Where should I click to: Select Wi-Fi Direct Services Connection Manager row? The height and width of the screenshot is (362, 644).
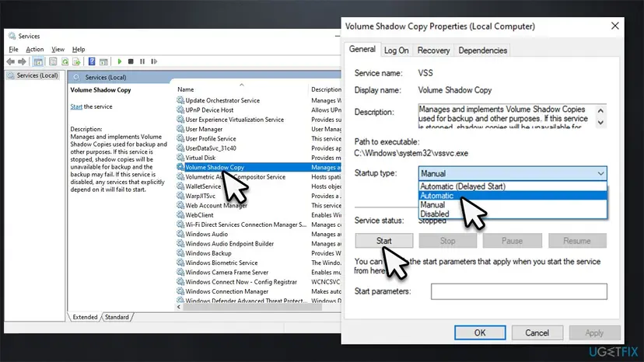(258, 225)
